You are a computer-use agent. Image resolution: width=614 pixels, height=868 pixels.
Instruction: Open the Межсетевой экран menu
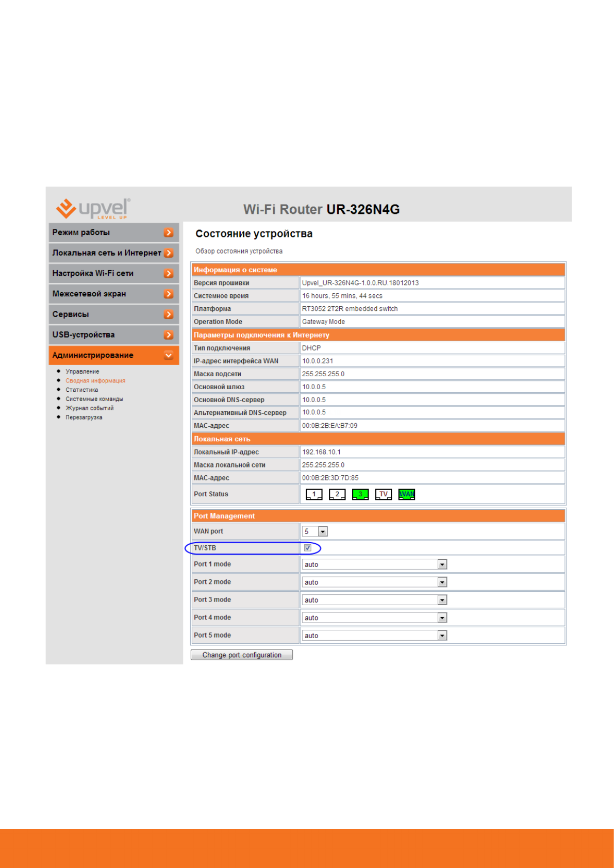pyautogui.click(x=89, y=294)
